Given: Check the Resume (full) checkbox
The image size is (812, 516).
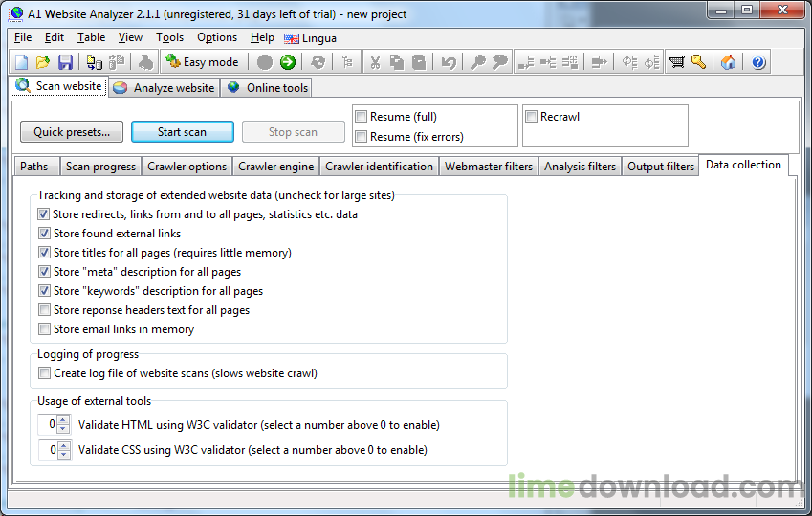Looking at the screenshot, I should tap(361, 117).
